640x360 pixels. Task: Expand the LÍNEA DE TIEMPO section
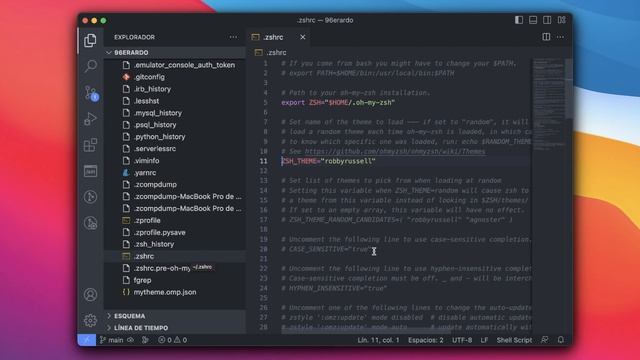point(175,328)
